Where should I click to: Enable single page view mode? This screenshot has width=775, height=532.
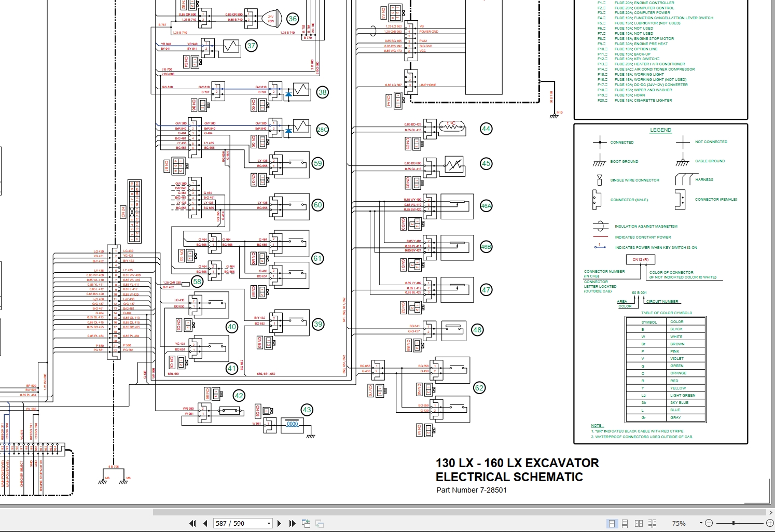click(612, 523)
